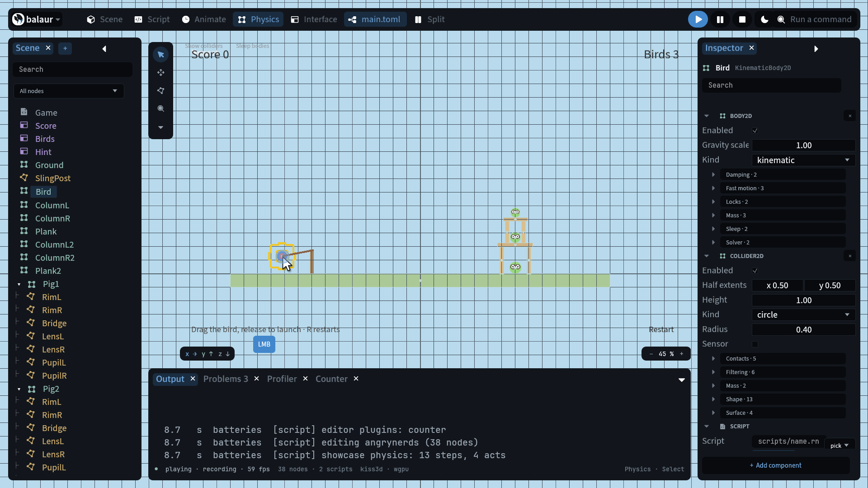The image size is (868, 488).
Task: Collapse the Scene panel left arrow
Action: [104, 49]
